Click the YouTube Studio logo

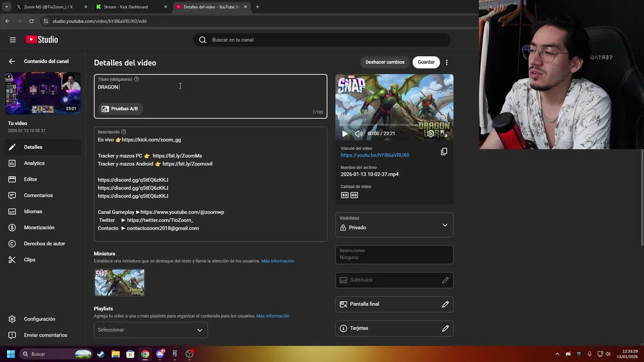coord(42,40)
